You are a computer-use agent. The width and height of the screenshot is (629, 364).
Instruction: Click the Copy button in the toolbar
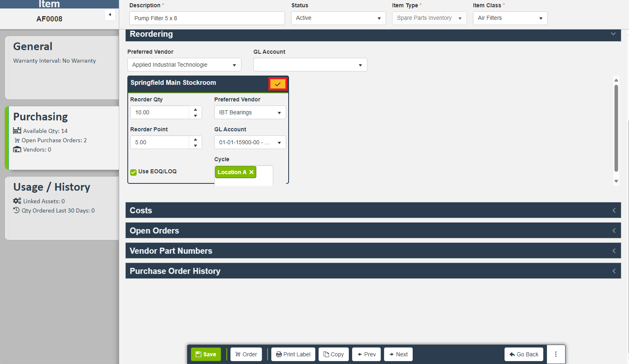coord(333,354)
